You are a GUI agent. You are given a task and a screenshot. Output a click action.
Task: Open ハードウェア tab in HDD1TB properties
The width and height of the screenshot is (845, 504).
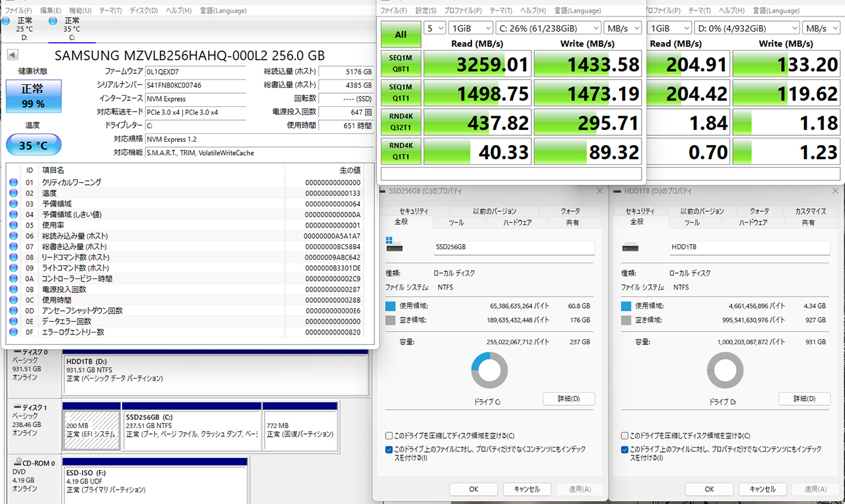[753, 223]
